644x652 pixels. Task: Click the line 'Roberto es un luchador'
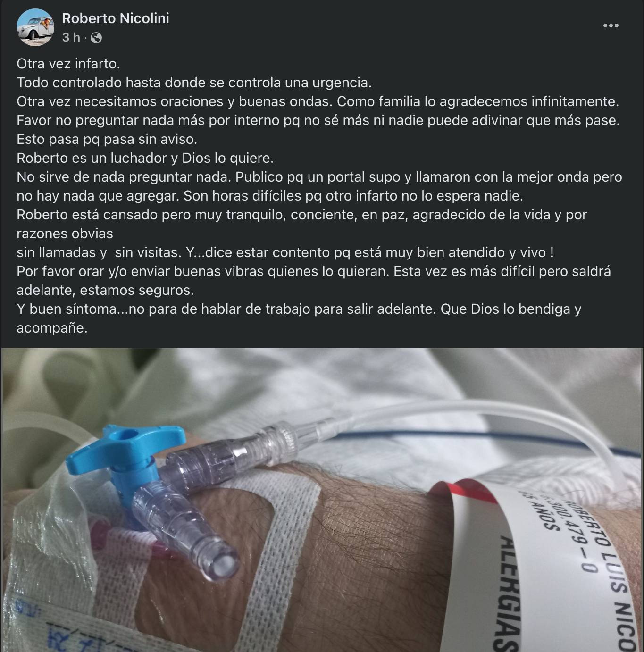coord(145,158)
